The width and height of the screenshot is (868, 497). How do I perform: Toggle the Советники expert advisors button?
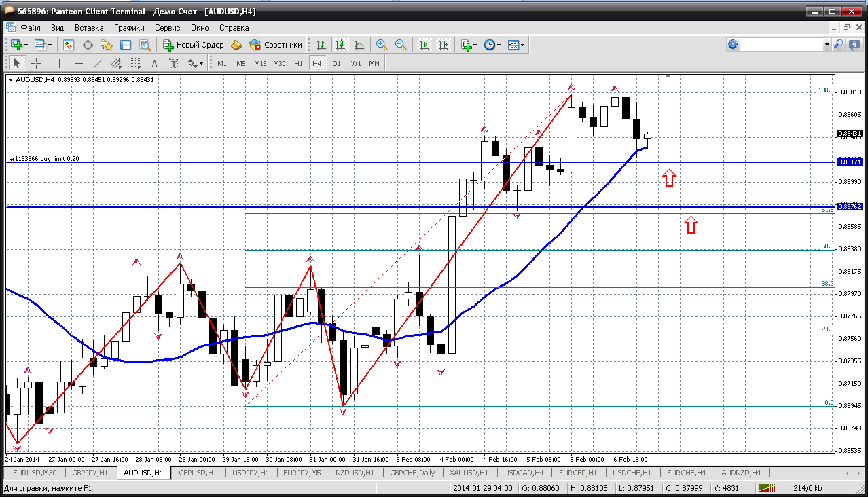pyautogui.click(x=276, y=45)
